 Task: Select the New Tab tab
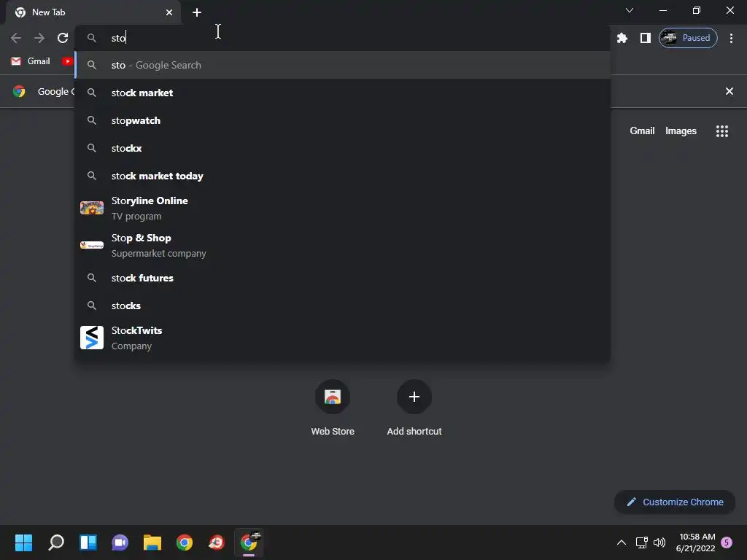click(x=93, y=12)
